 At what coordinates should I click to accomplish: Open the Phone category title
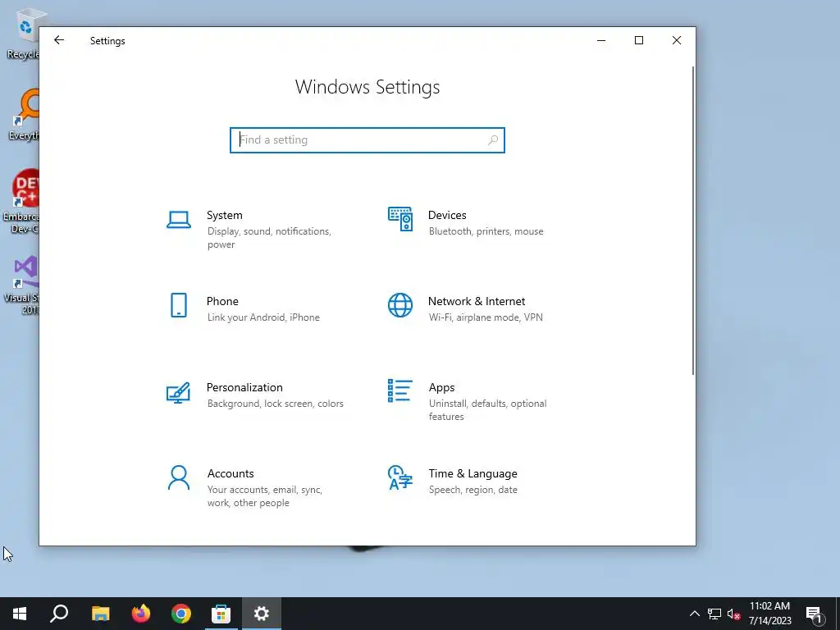point(222,302)
